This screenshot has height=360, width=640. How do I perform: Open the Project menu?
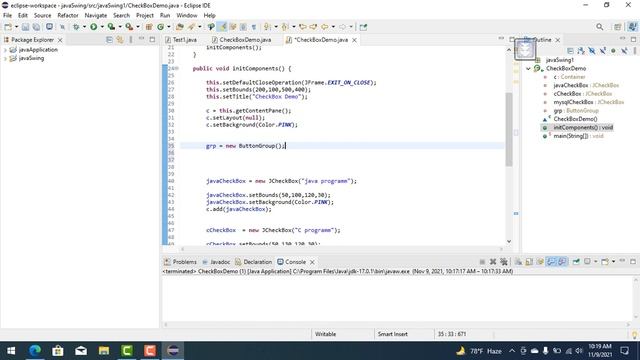pos(145,16)
